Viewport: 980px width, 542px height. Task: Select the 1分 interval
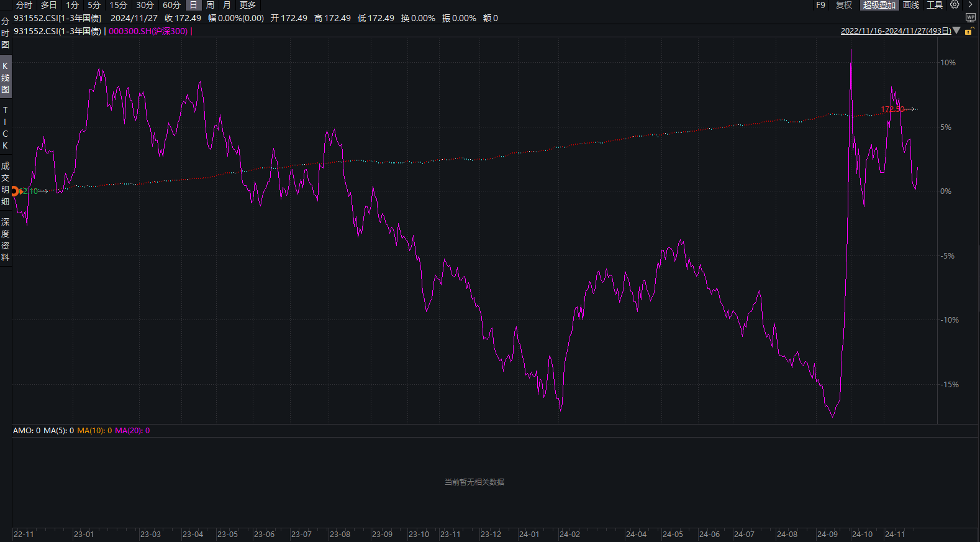[73, 5]
